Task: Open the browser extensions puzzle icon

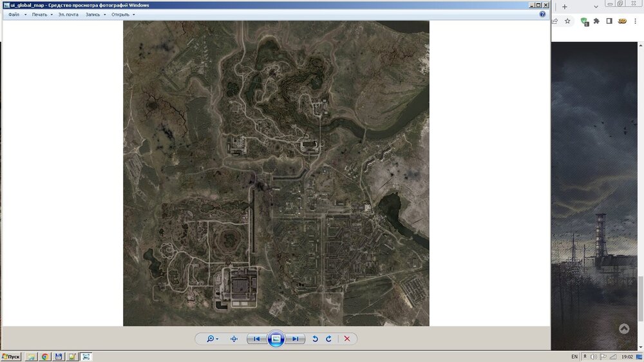Action: (596, 21)
